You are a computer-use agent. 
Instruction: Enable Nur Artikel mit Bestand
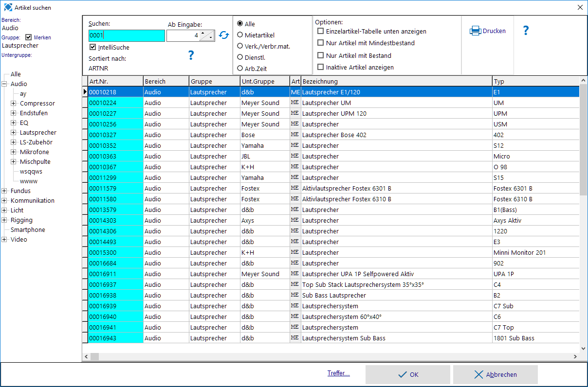click(x=320, y=55)
